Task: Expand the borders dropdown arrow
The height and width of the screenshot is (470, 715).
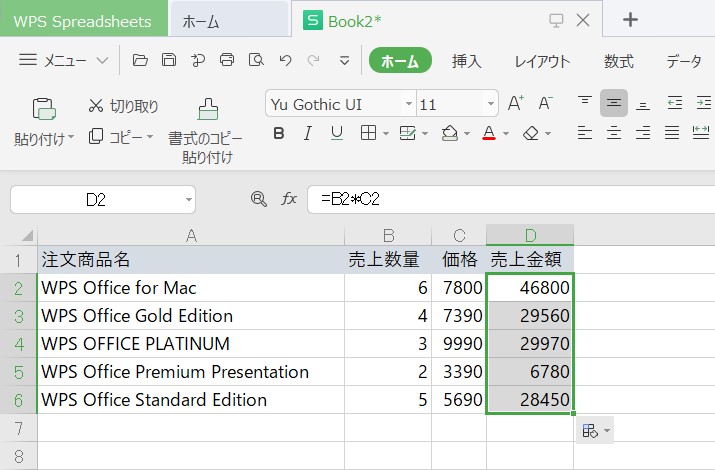Action: 386,134
